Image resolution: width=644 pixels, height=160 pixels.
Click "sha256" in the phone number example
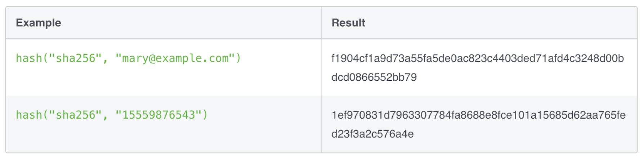point(75,115)
